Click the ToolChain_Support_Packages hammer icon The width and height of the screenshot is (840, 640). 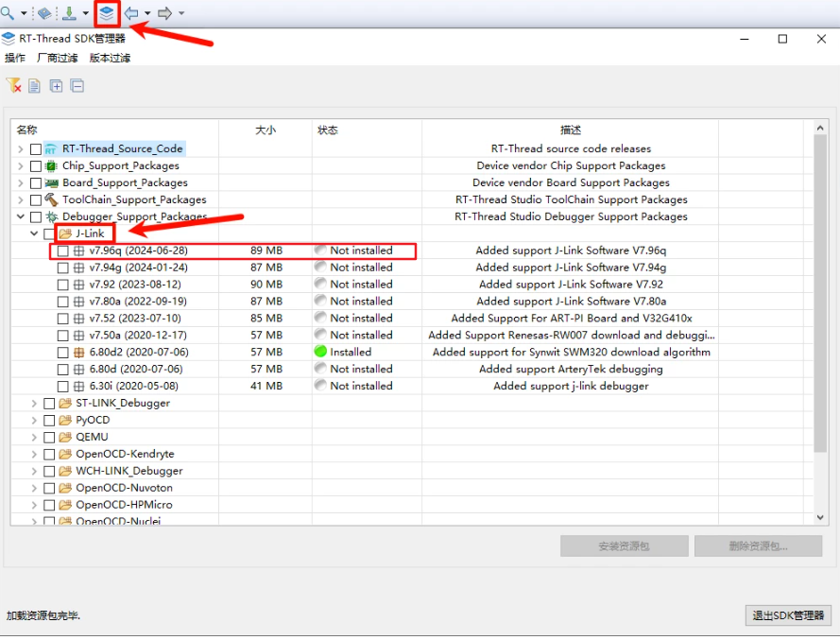51,199
